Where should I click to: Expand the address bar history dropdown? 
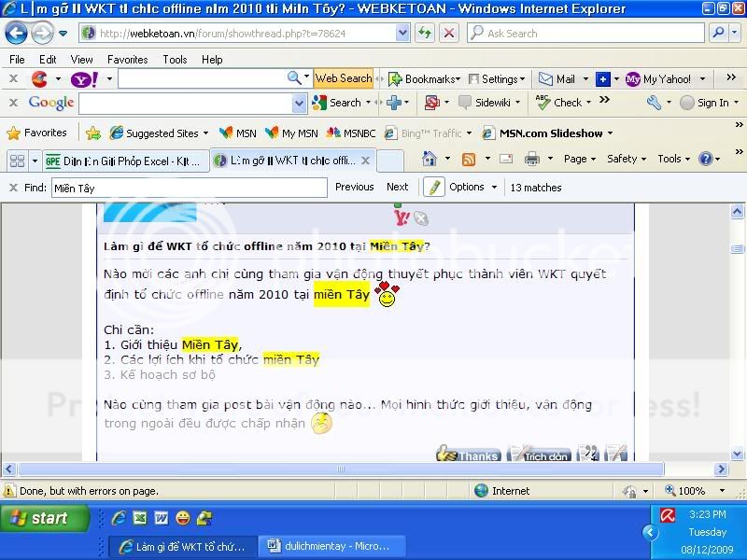click(402, 32)
